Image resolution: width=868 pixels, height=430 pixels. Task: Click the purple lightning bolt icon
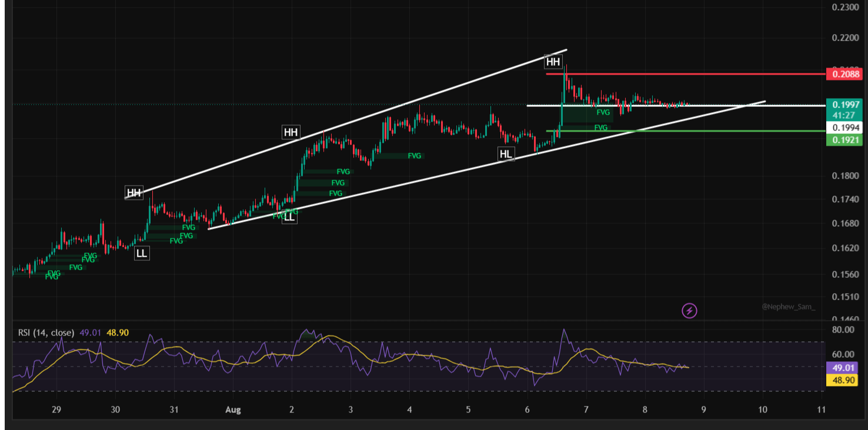(689, 310)
